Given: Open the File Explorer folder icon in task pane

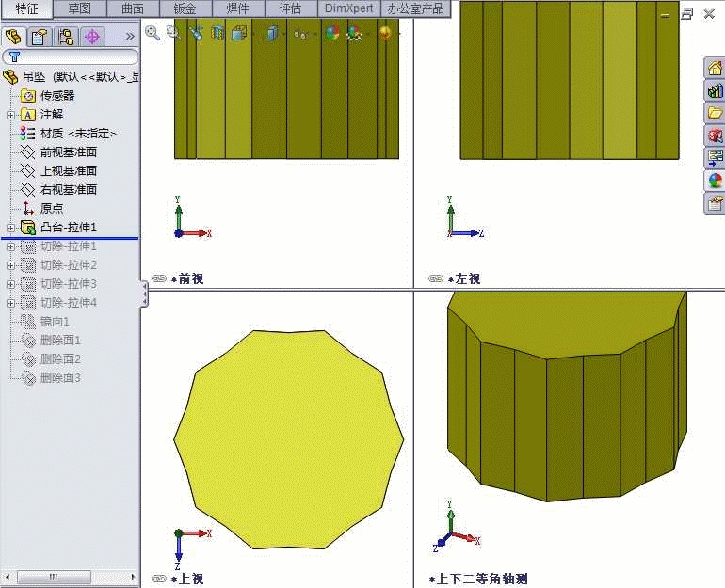Looking at the screenshot, I should coord(715,113).
